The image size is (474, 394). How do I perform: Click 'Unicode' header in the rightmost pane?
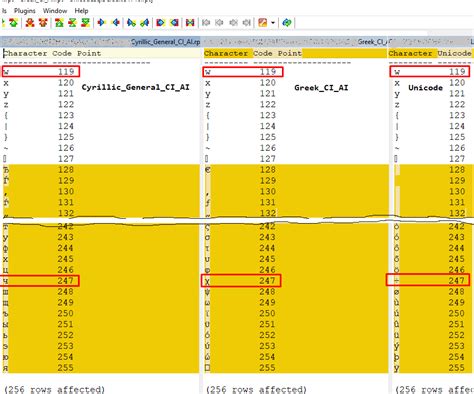(x=455, y=53)
